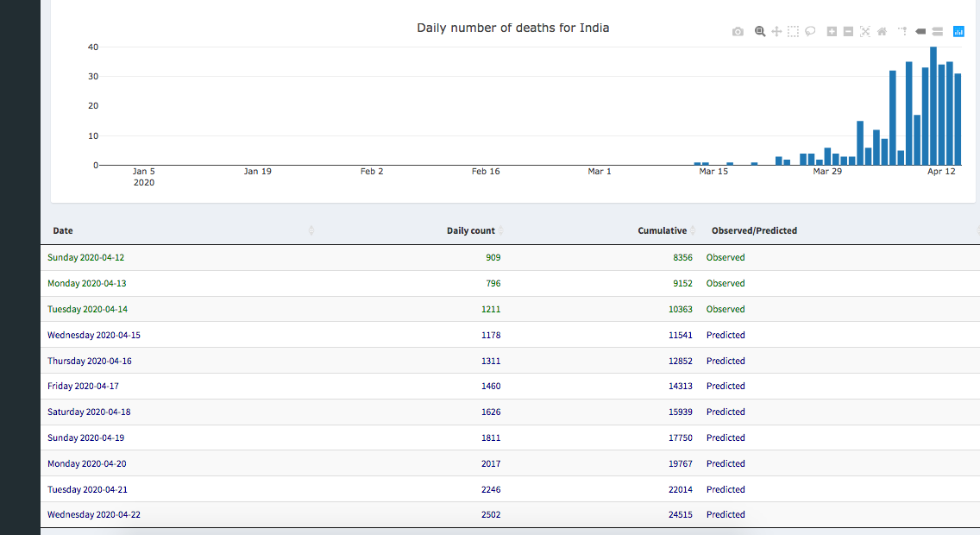
Task: Sort table by Date column arrows
Action: pyautogui.click(x=311, y=230)
